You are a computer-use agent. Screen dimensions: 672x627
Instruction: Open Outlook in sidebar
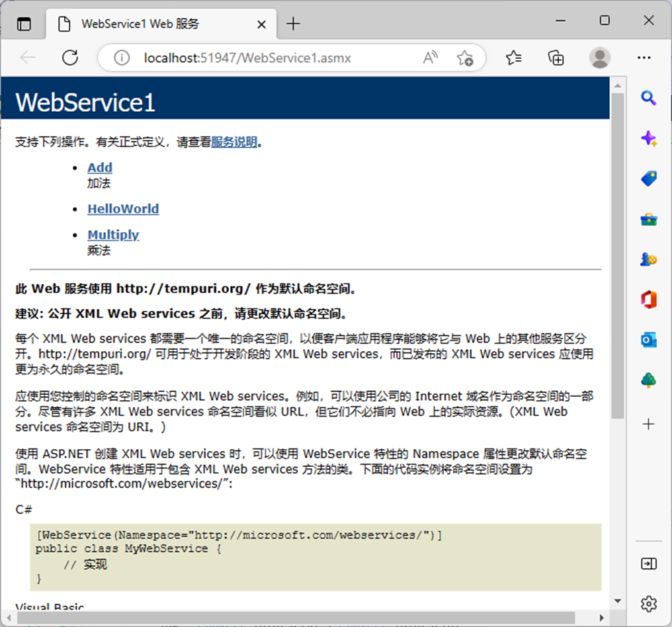(x=648, y=340)
